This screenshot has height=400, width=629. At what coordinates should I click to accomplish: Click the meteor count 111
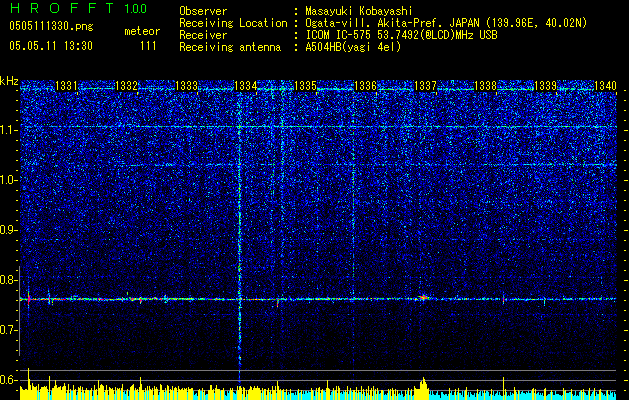(148, 46)
